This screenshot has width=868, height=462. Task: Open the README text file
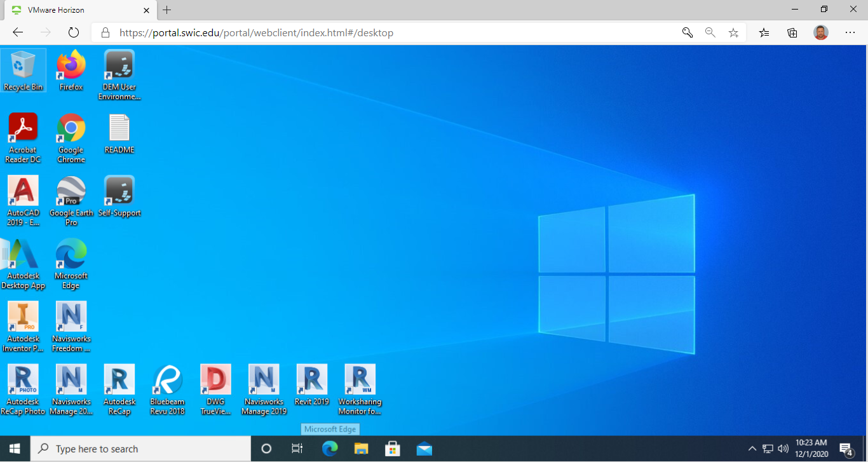coord(119,128)
